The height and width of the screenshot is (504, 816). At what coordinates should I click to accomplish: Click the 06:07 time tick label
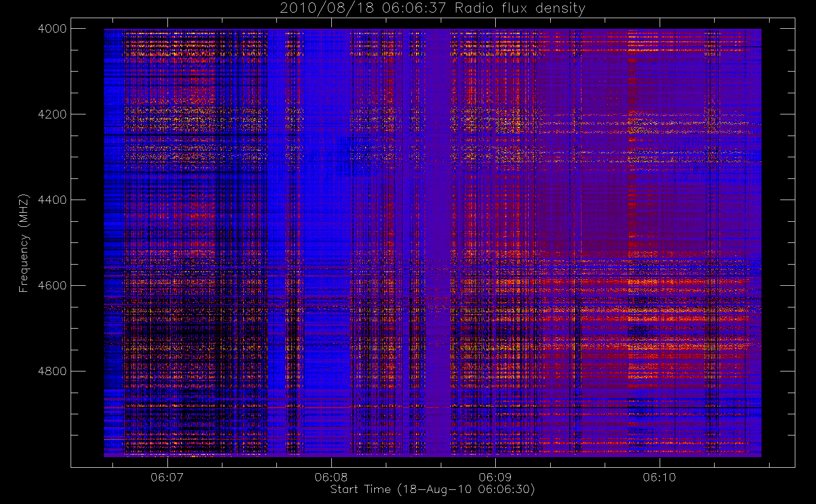tap(167, 477)
